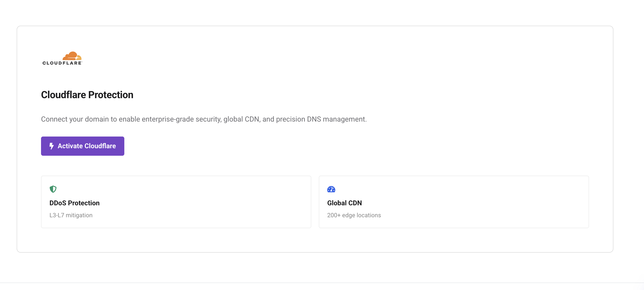Select the DDoS Protection card
The width and height of the screenshot is (644, 290).
[x=176, y=202]
